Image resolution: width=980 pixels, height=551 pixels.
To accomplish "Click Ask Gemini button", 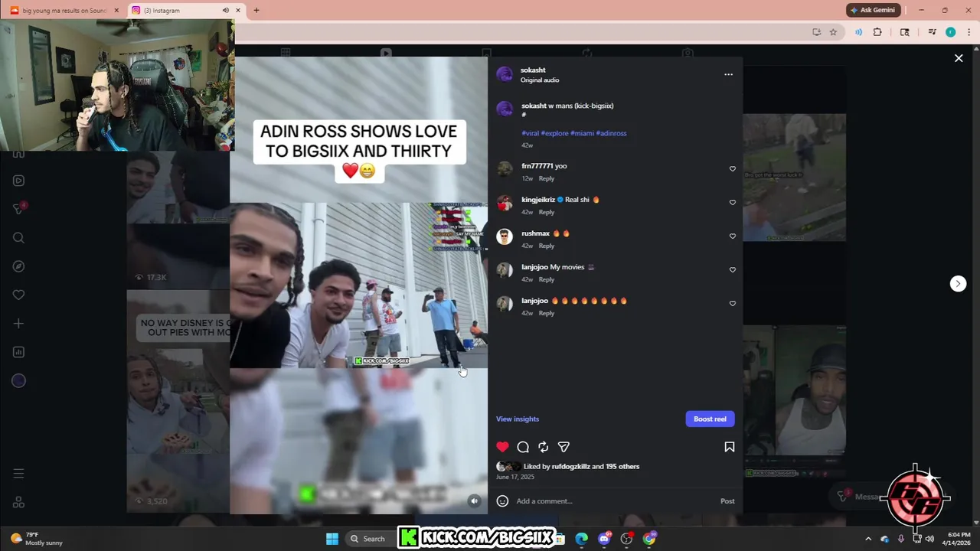I will pos(872,10).
